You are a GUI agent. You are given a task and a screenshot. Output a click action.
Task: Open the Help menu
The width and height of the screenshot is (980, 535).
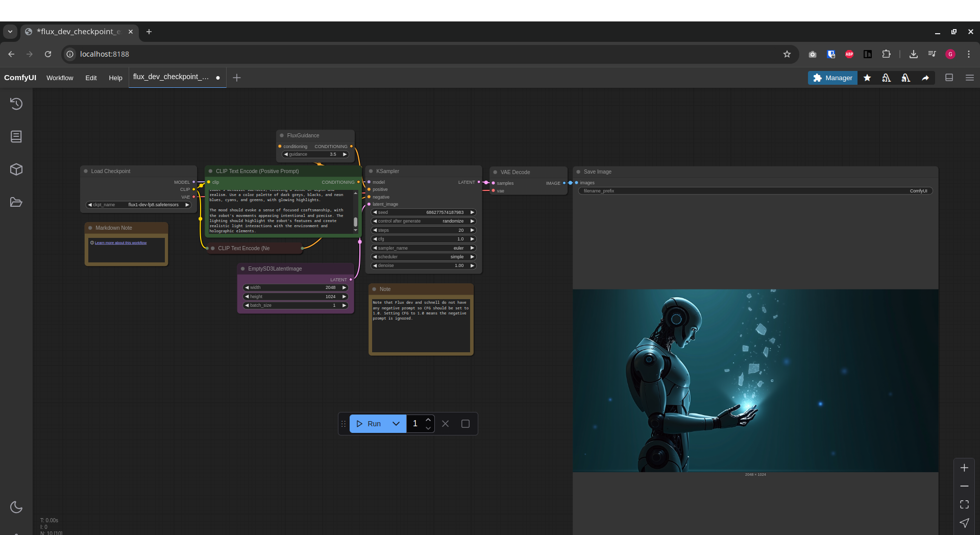(115, 78)
